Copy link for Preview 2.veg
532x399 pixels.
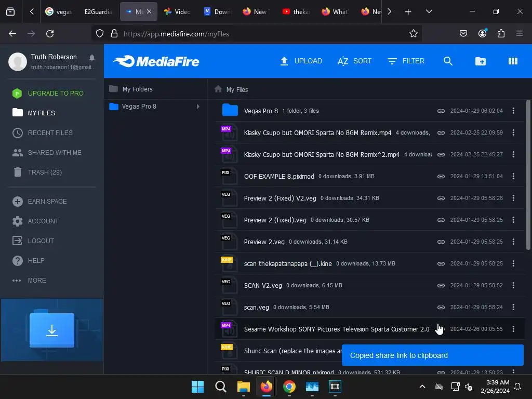441,242
